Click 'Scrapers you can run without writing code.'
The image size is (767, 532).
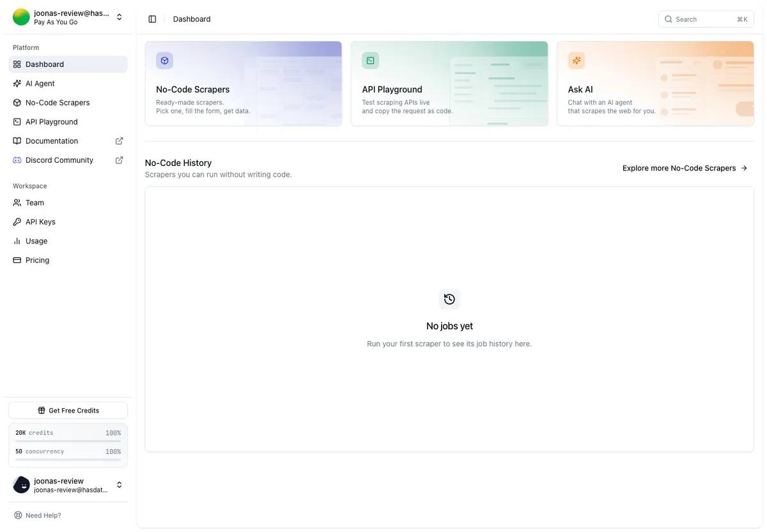[219, 174]
